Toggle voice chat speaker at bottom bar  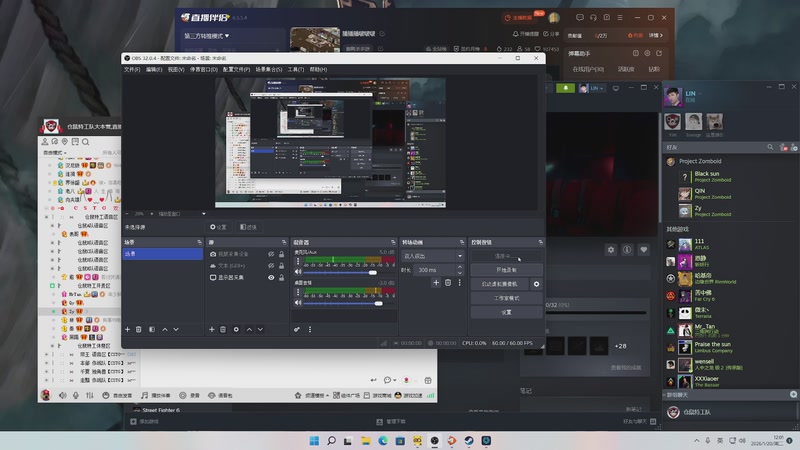63,395
